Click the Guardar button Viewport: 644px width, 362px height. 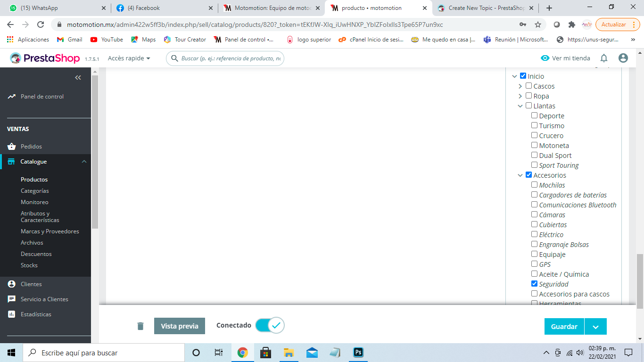pyautogui.click(x=564, y=327)
